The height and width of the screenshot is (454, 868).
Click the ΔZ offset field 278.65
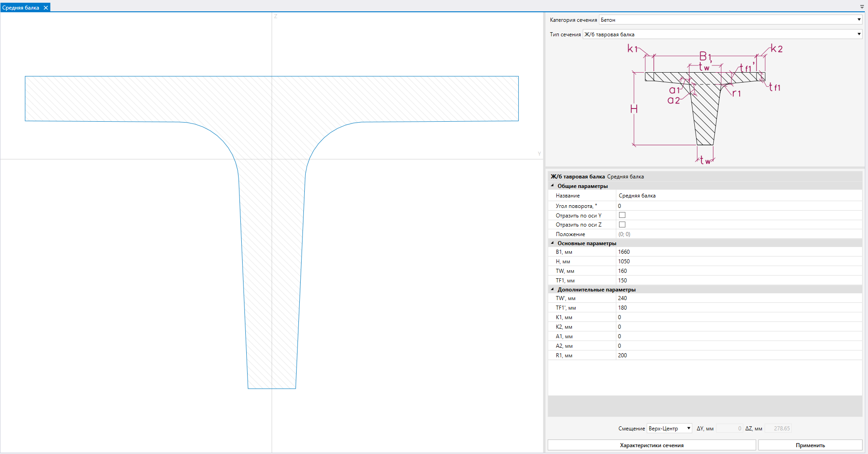click(x=778, y=428)
